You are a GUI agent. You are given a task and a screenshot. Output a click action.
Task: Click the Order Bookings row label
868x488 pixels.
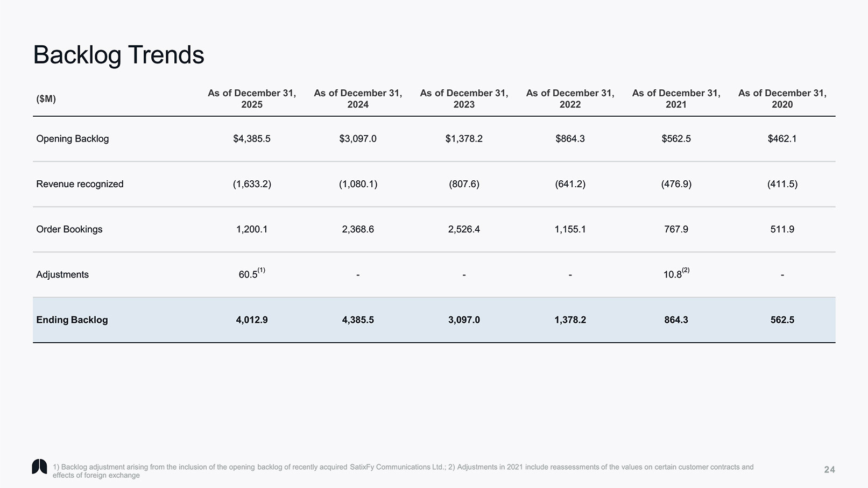pyautogui.click(x=69, y=229)
